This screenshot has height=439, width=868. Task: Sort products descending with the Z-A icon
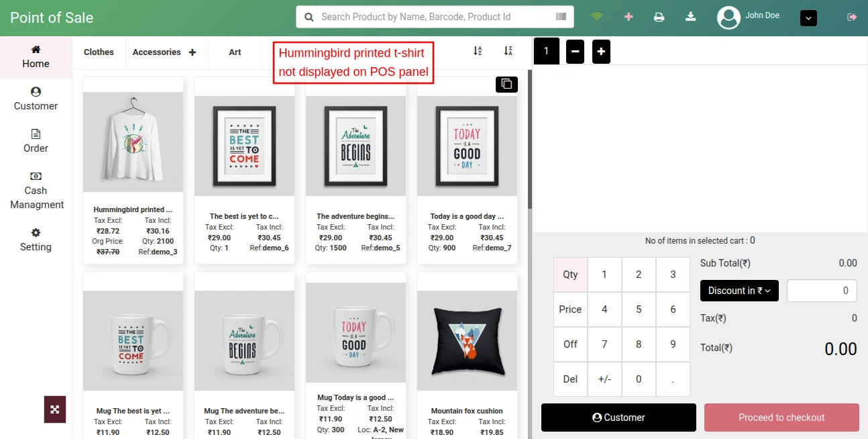click(508, 51)
